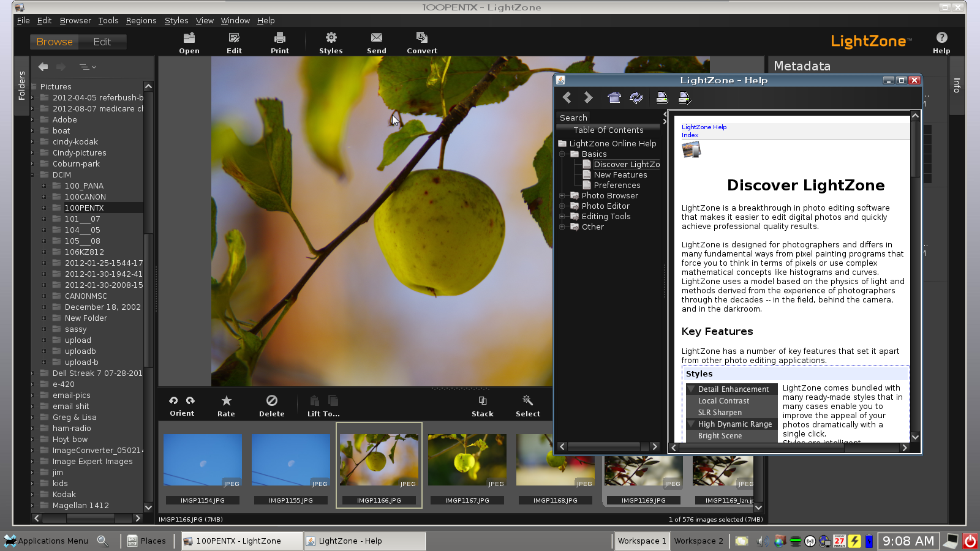Screen dimensions: 980x551
Task: Switch to Browse mode tab
Action: 55,42
